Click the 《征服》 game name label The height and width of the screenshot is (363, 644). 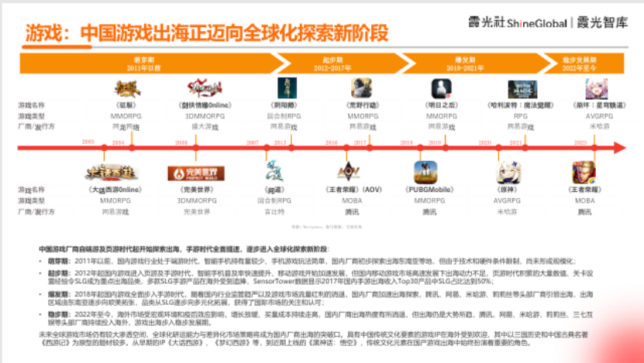[x=127, y=105]
